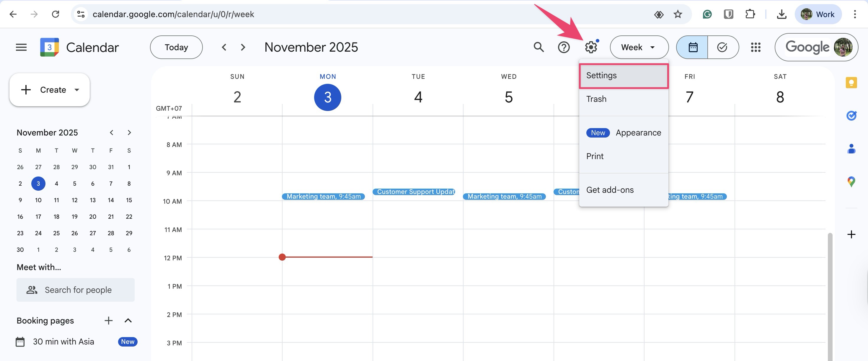Collapse the Booking pages section
Viewport: 868px width, 361px height.
pos(128,320)
